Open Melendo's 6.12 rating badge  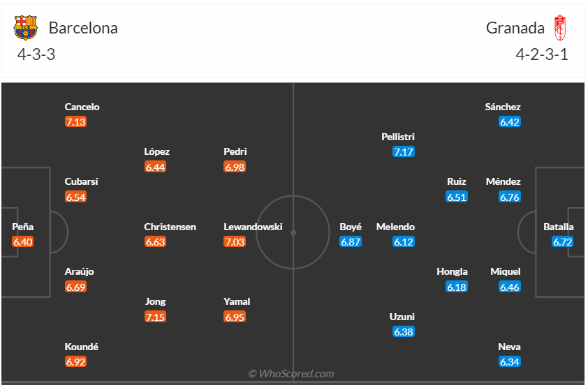[404, 242]
